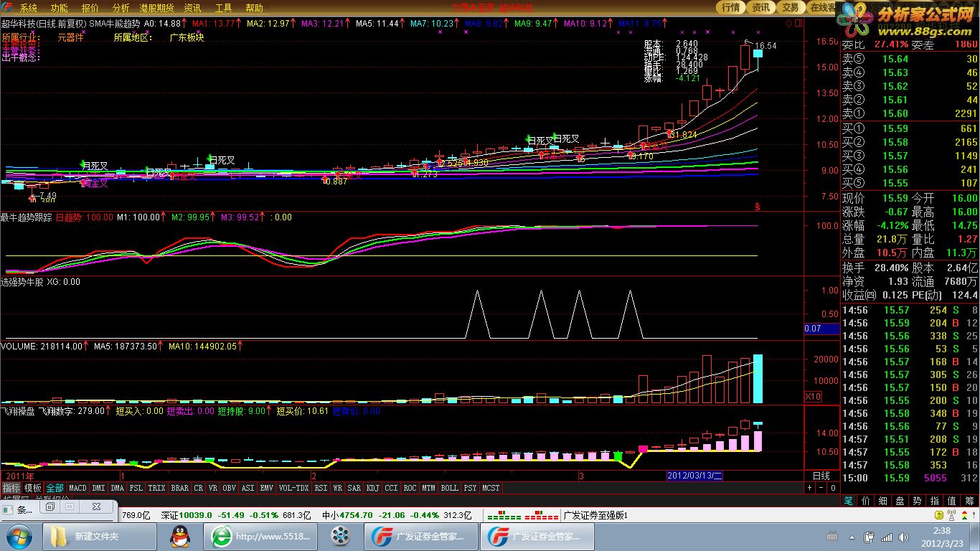Select the 全部 indicator tab
This screenshot has width=980, height=551.
(x=55, y=488)
